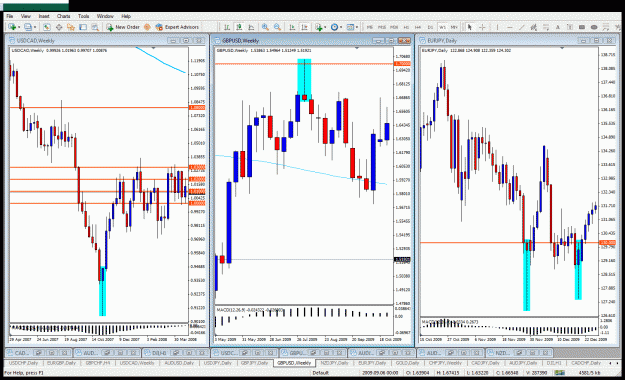Expand the Profiles dropdown arrow
This screenshot has height=380, width=625.
35,27
